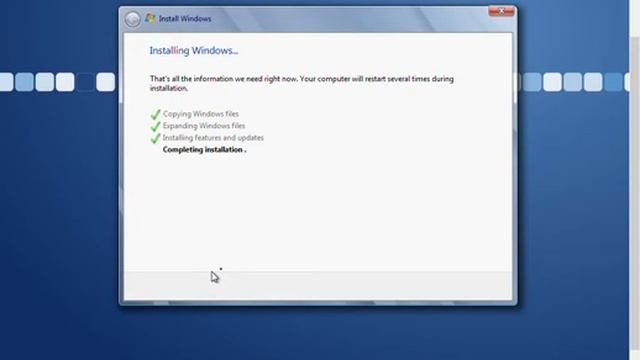Close the Install Windows dialog
The image size is (640, 360).
[x=501, y=11]
